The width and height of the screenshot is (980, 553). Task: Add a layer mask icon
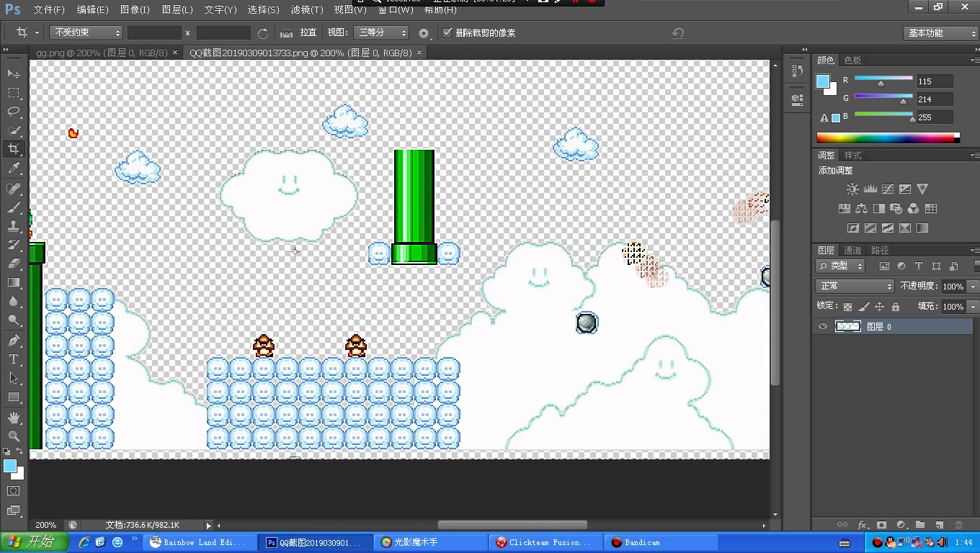(881, 526)
